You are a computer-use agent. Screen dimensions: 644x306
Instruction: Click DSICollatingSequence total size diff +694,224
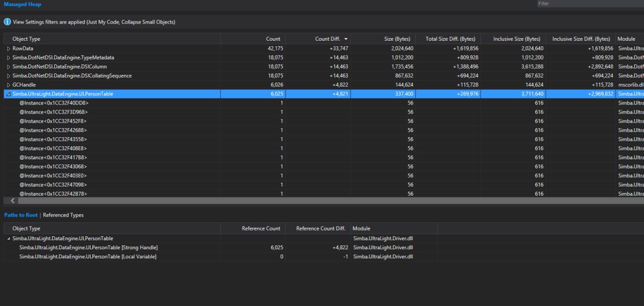coord(466,76)
